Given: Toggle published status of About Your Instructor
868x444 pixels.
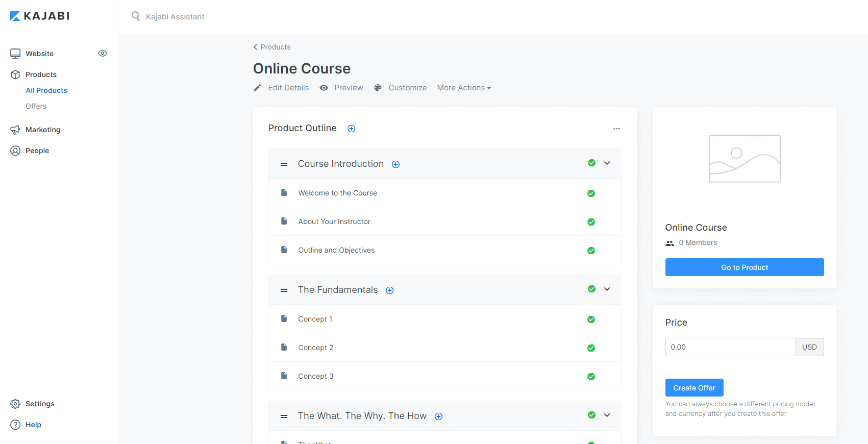Looking at the screenshot, I should (x=591, y=222).
